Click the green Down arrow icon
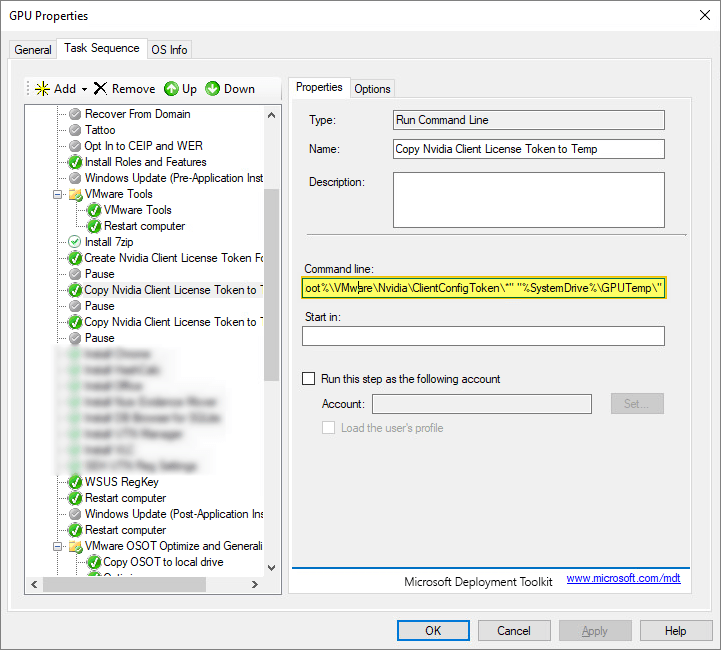721x650 pixels. (x=212, y=89)
